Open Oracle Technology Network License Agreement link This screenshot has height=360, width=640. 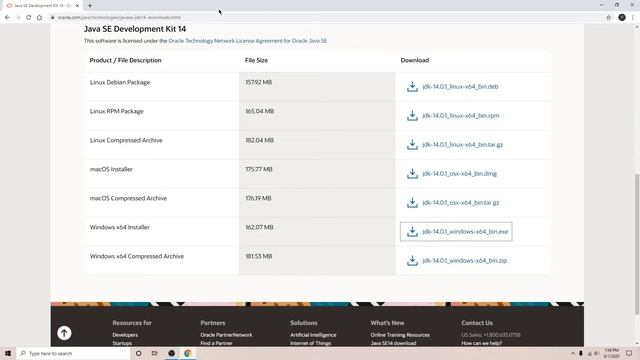pyautogui.click(x=247, y=41)
